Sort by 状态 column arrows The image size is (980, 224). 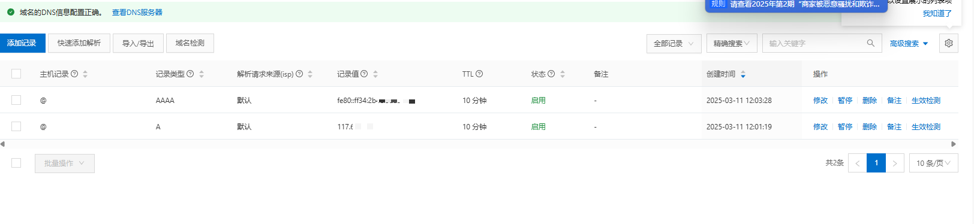pos(563,74)
